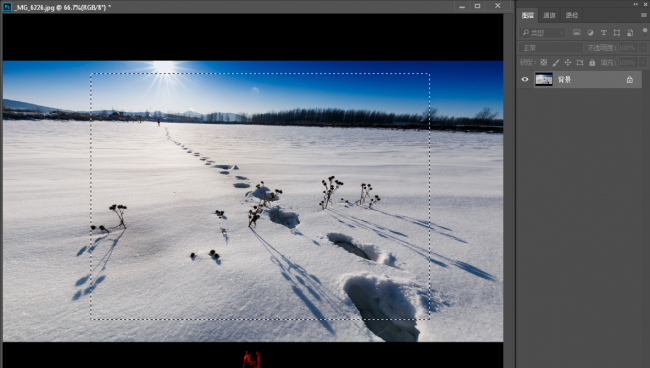Screen dimensions: 650x368
Task: Switch to the 路径 (Paths) tab
Action: tap(572, 15)
